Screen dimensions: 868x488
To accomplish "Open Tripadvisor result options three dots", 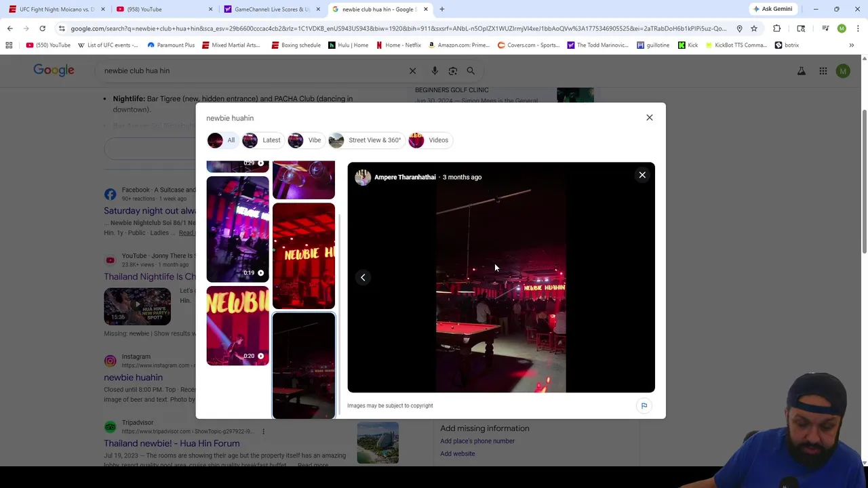I will [263, 431].
